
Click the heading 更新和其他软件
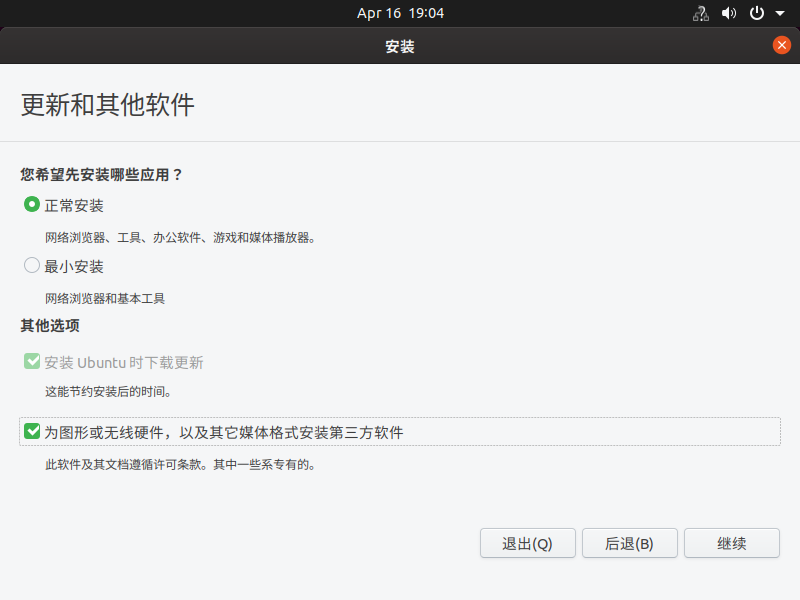[x=108, y=105]
